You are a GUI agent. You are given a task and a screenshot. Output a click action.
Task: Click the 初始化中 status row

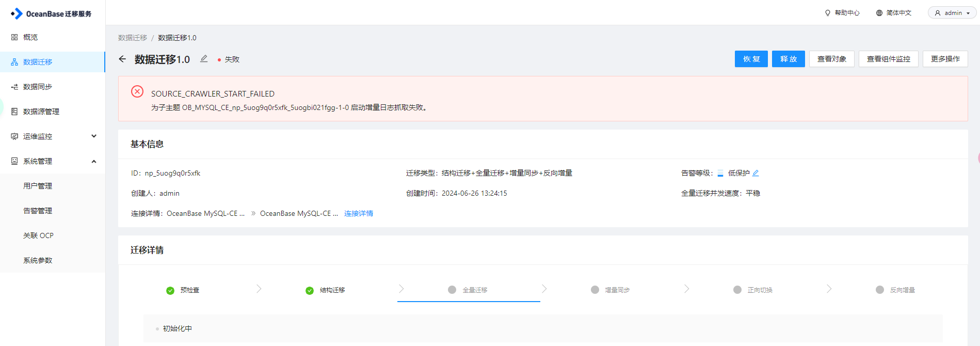pyautogui.click(x=543, y=328)
